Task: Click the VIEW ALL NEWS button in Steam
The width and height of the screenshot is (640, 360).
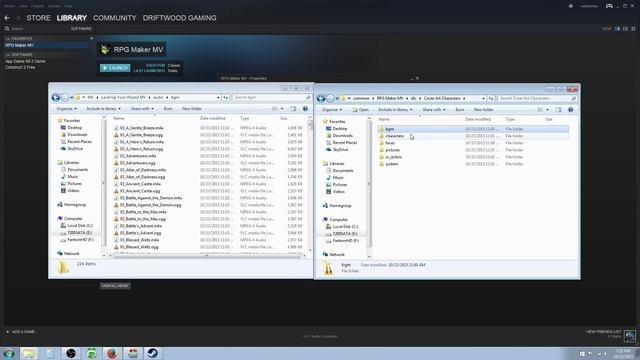Action: [x=115, y=286]
